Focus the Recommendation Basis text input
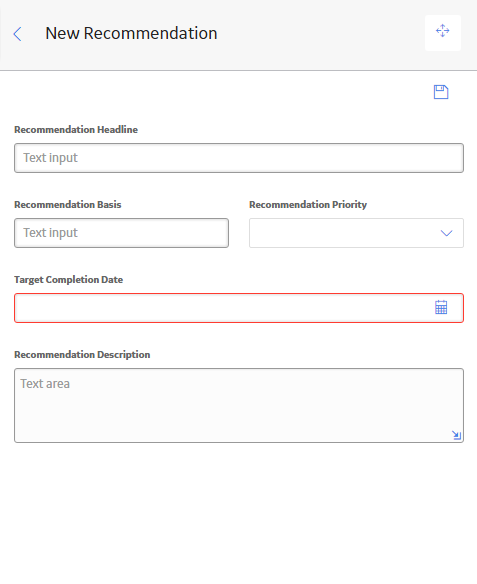 [121, 233]
